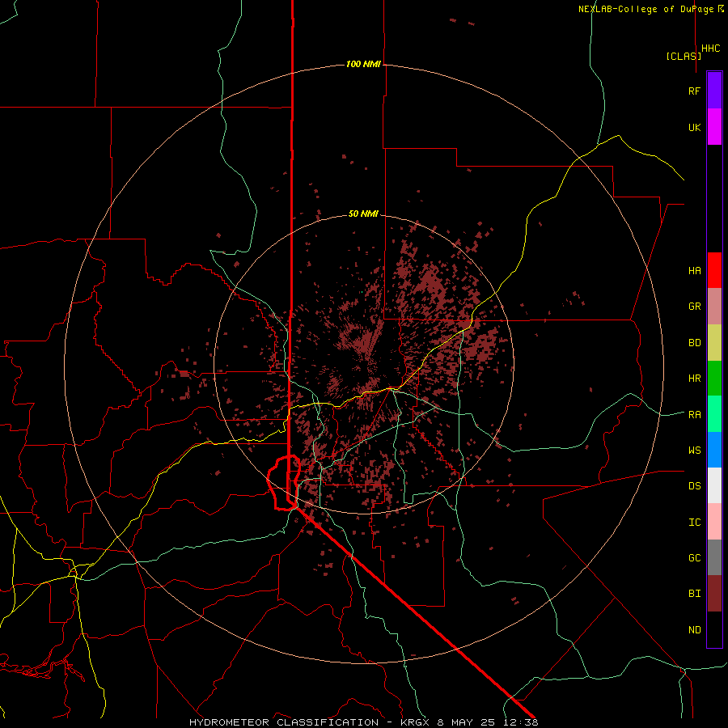Click the BI legend label
Image resolution: width=728 pixels, height=728 pixels.
(694, 594)
